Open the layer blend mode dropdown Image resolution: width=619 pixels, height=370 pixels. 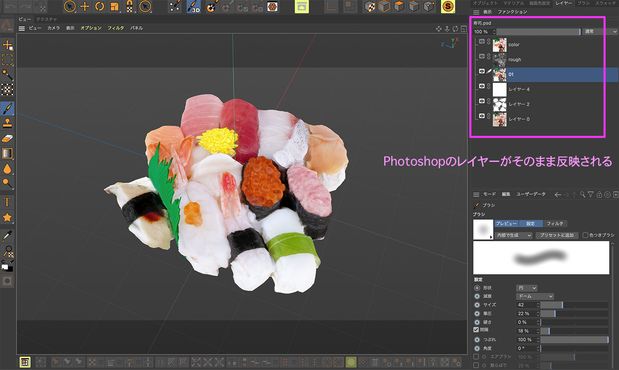(600, 31)
